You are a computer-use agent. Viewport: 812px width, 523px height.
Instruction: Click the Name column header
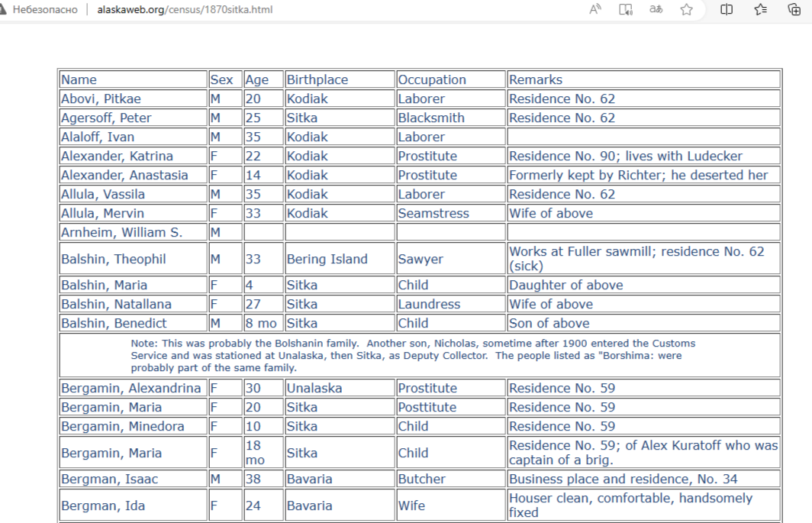pyautogui.click(x=133, y=79)
